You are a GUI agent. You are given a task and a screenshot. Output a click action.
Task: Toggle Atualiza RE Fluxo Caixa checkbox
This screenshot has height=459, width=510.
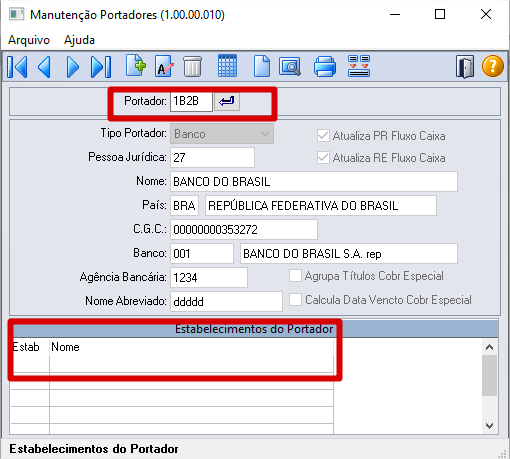click(323, 158)
